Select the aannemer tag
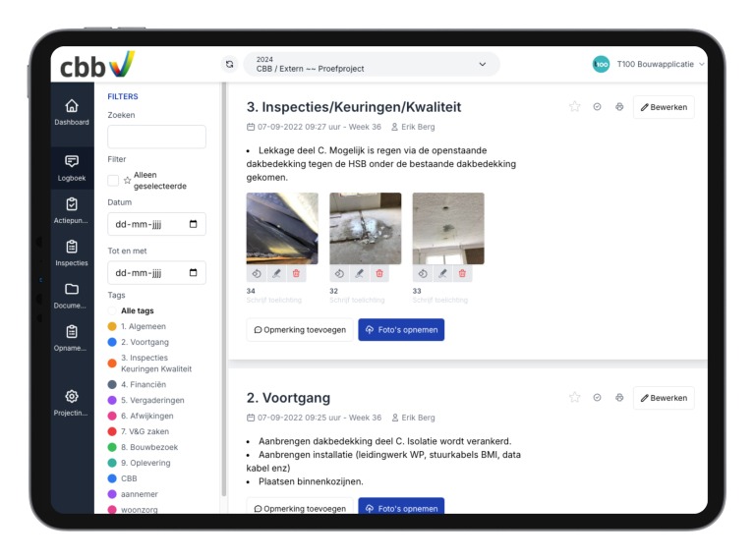Screen dimensions: 755x560 133,494
